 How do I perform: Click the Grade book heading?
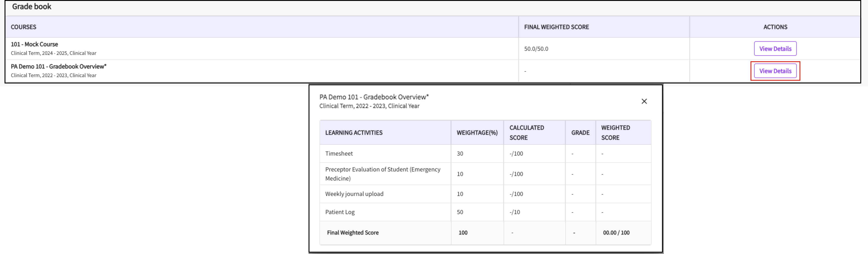click(32, 7)
